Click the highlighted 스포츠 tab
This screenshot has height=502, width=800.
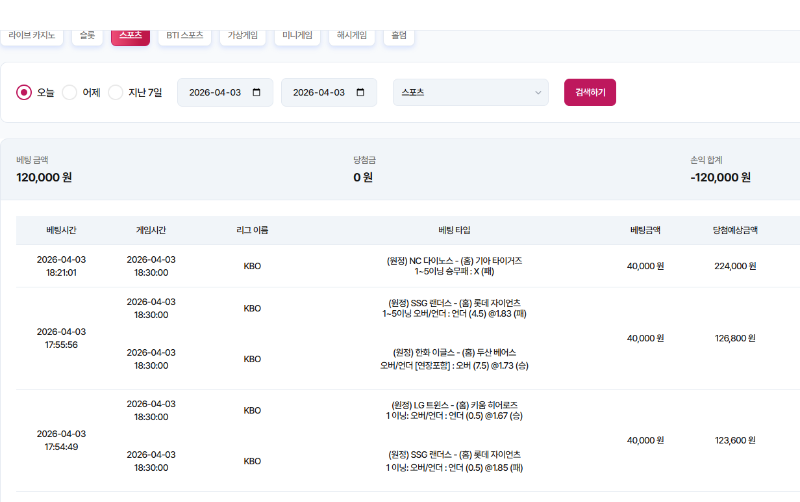[130, 35]
